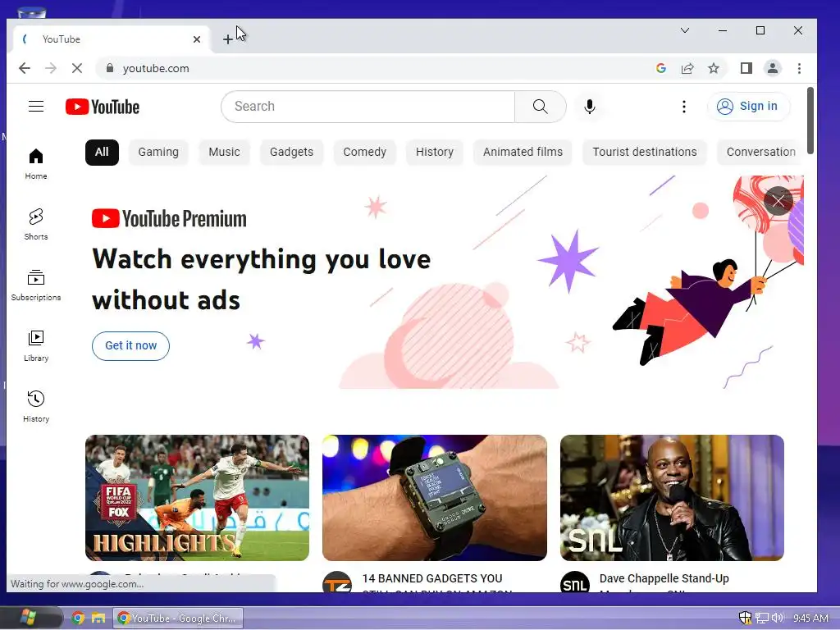Open a new tab with plus button
840x630 pixels.
point(228,39)
